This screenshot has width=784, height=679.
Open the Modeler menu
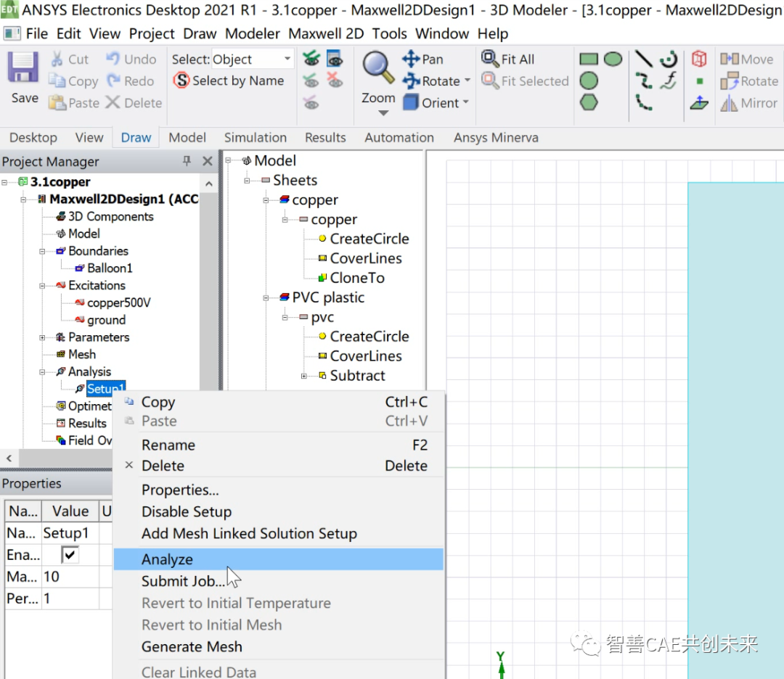(x=253, y=33)
